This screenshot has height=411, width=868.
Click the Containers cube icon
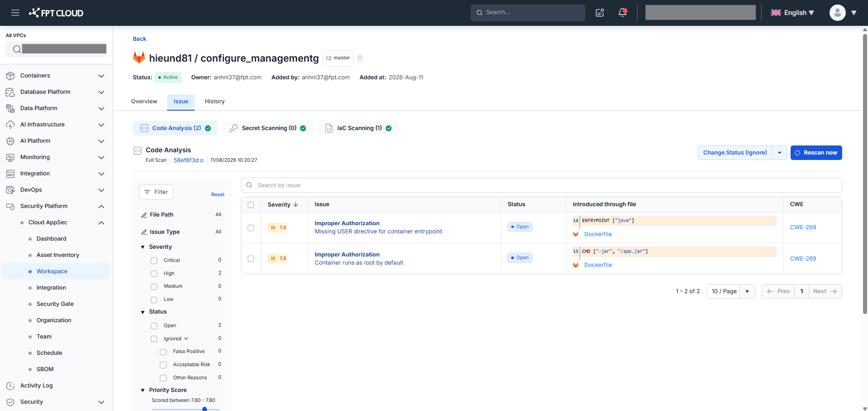(10, 76)
